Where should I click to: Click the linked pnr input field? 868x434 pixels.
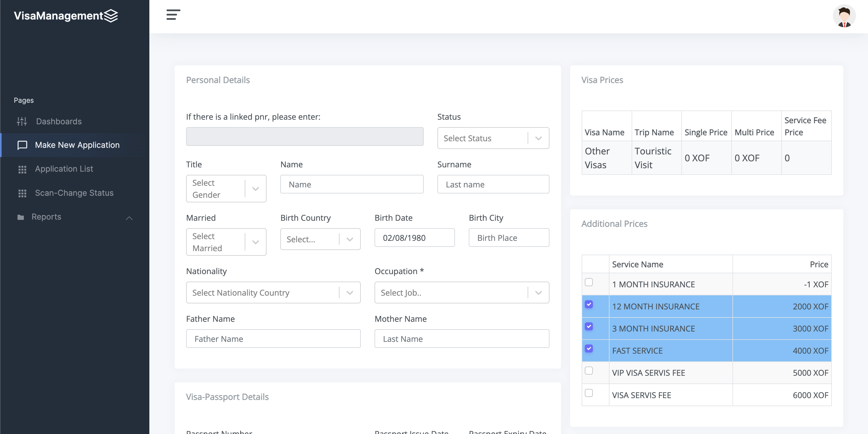click(x=305, y=136)
